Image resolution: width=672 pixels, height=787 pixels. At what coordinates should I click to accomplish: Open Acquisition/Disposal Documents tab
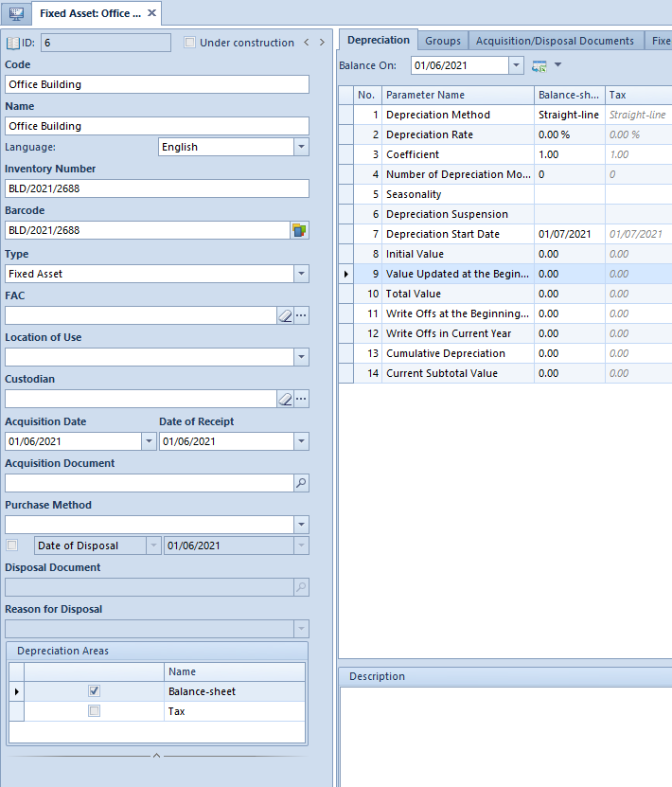(x=556, y=41)
